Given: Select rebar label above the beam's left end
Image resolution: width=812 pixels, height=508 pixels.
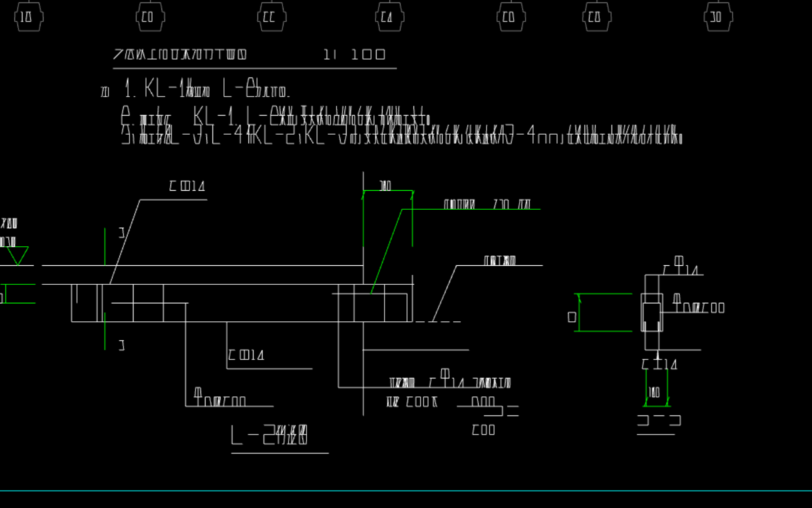Looking at the screenshot, I should 187,186.
